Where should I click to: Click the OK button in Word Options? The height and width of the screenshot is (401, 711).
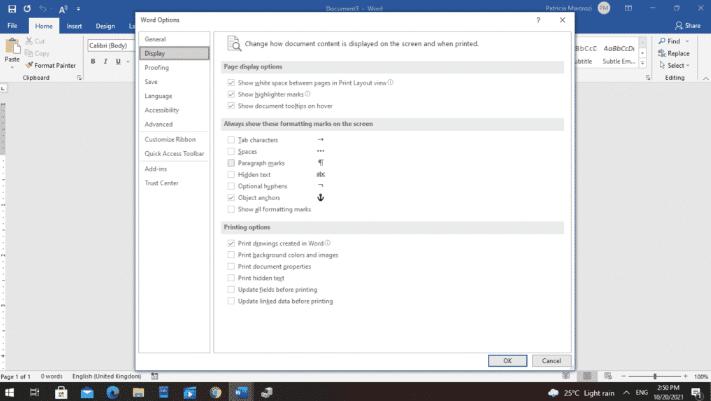(507, 361)
